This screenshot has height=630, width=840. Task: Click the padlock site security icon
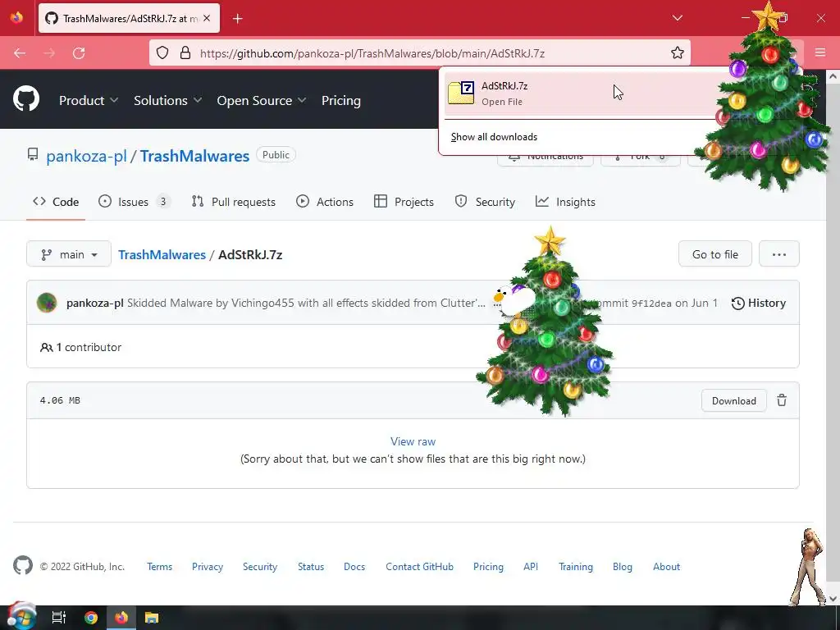(185, 53)
